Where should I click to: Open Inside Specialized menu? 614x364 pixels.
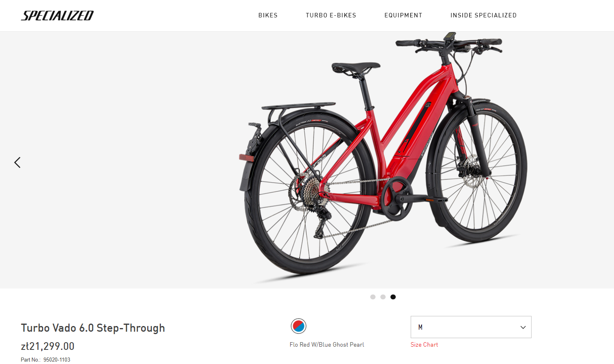[483, 15]
